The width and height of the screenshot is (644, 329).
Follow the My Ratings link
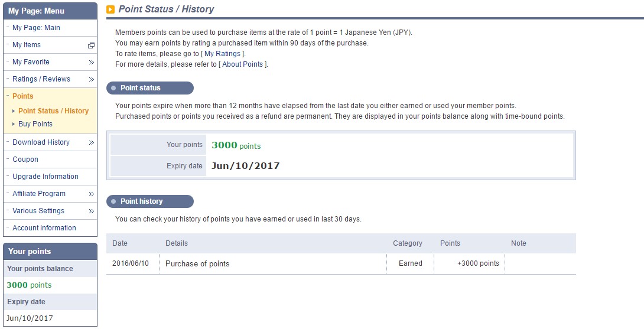click(x=222, y=54)
